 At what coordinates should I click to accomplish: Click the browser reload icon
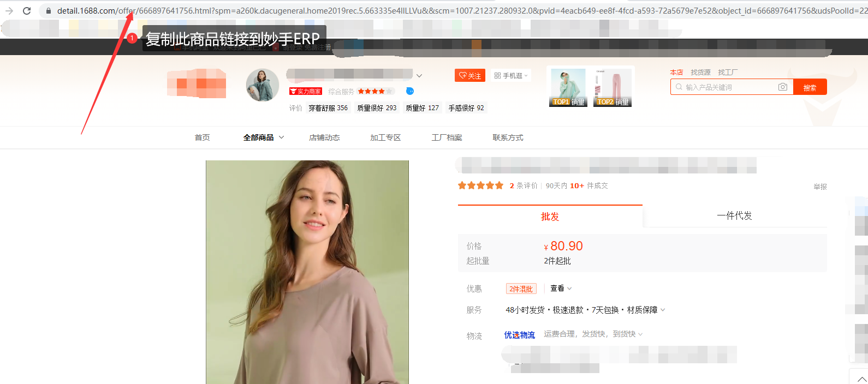(27, 11)
